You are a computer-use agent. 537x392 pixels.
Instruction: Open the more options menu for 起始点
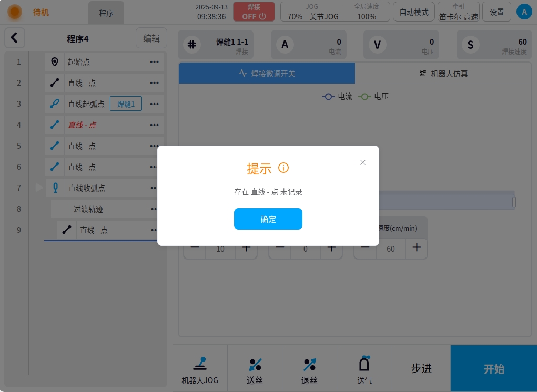[154, 62]
